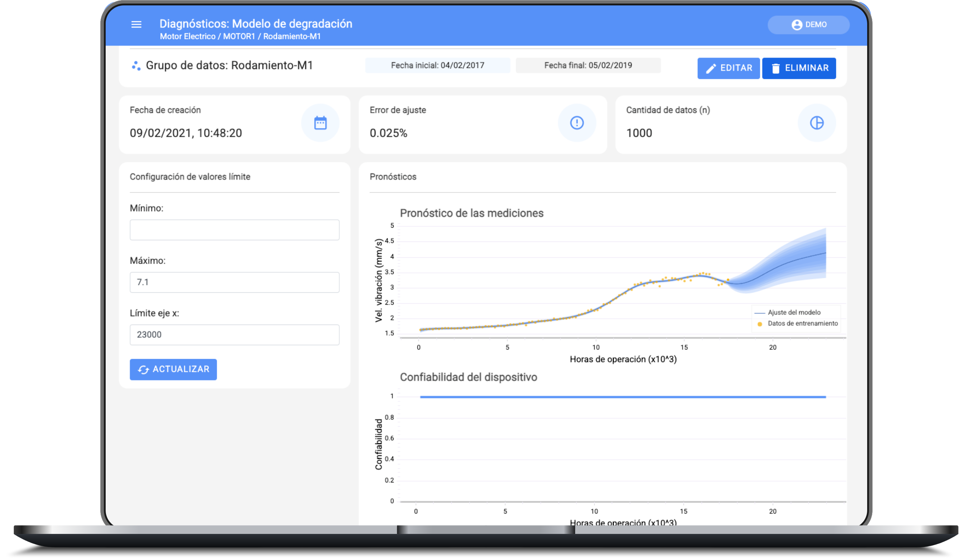Click the pie chart icon on Cantidad de datos card
Viewport: 959px width, 560px height.
point(817,123)
